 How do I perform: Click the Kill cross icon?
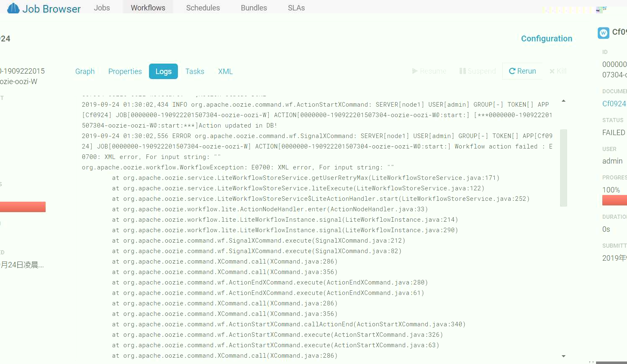click(552, 71)
